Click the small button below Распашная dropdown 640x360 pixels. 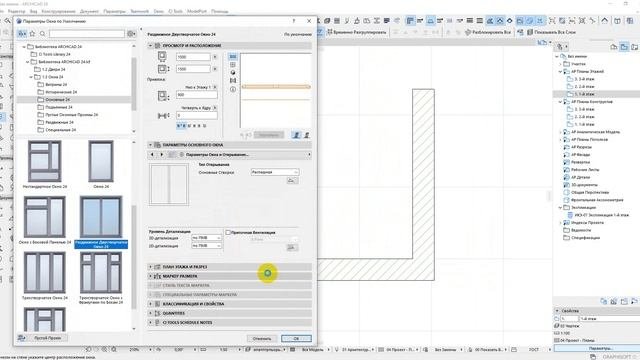[292, 180]
